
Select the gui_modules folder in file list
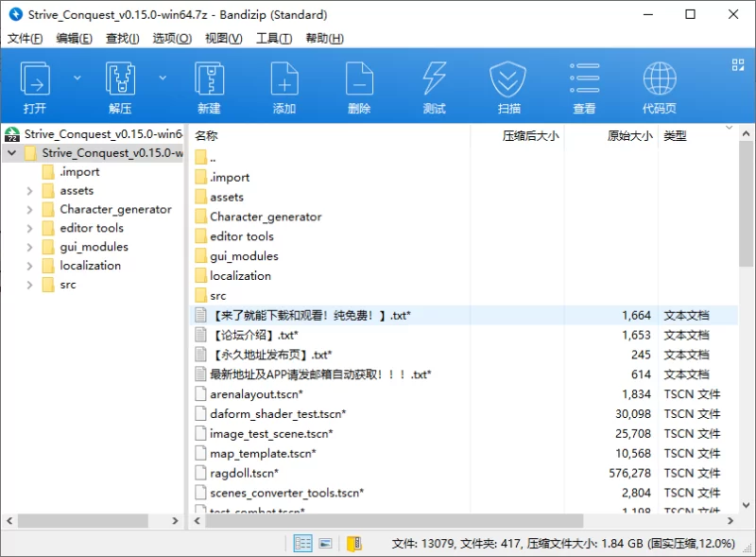237,256
